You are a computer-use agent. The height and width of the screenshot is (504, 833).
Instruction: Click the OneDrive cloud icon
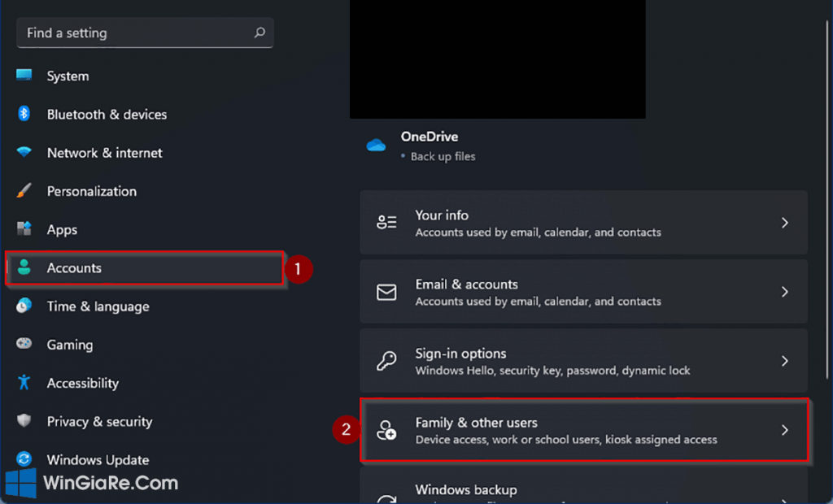click(376, 146)
